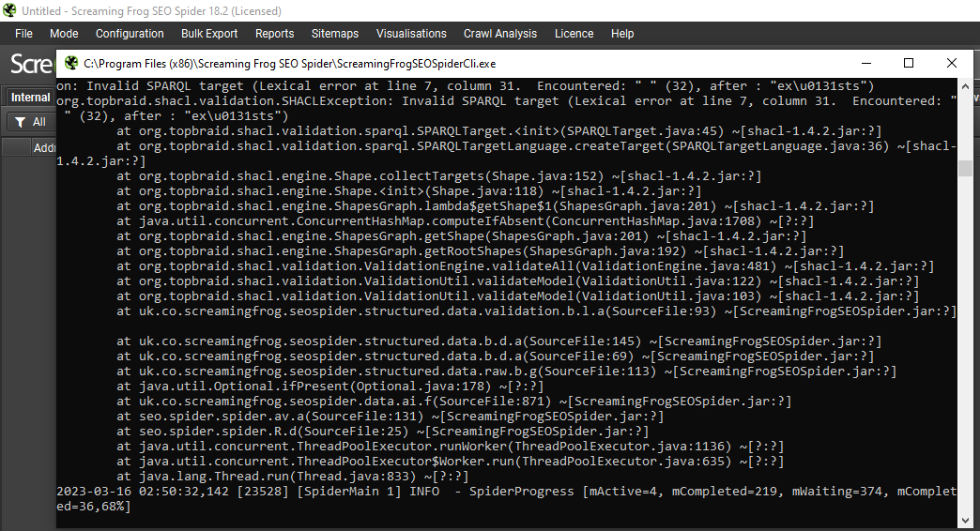Click the ConcurrentHashMap.computeIfAbsent stack line
This screenshot has height=531, width=980.
click(x=465, y=221)
